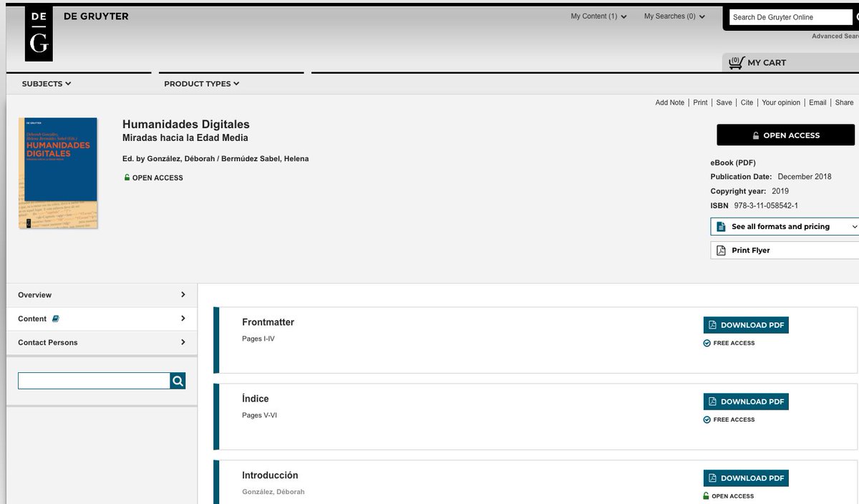Click the magnifier search button in sidebar
This screenshot has width=859, height=504.
tap(178, 381)
